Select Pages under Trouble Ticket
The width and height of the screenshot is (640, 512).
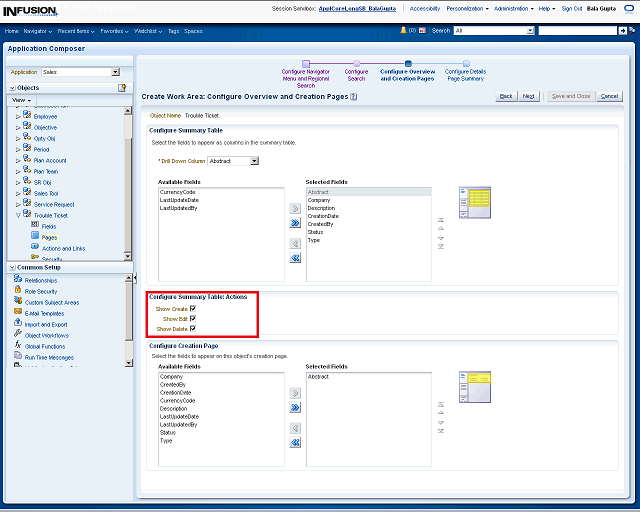[x=49, y=237]
